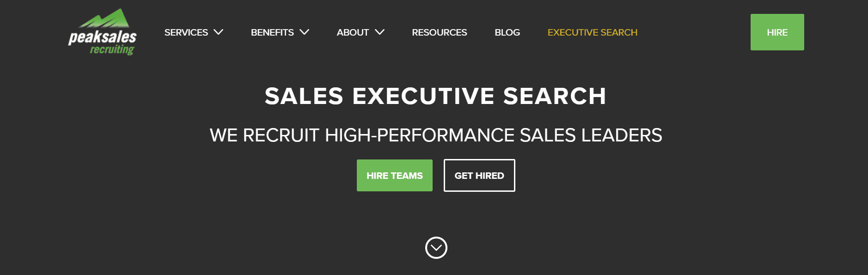Open the ABOUT dropdown chevron
This screenshot has width=868, height=275.
(x=380, y=32)
